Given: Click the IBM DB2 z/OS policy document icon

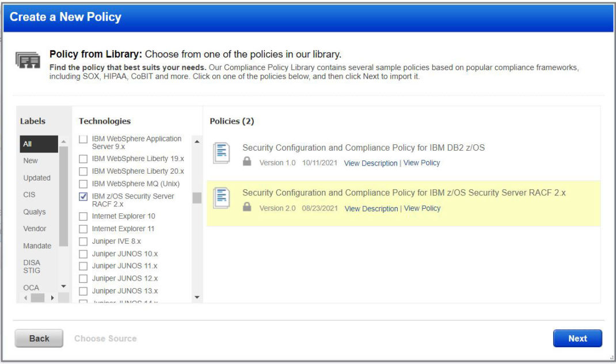Looking at the screenshot, I should click(x=221, y=153).
